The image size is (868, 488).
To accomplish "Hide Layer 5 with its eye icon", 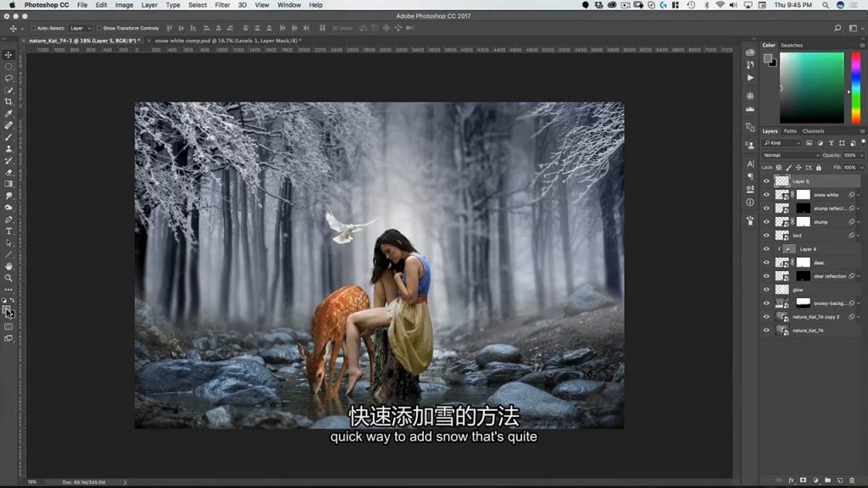I will [766, 181].
